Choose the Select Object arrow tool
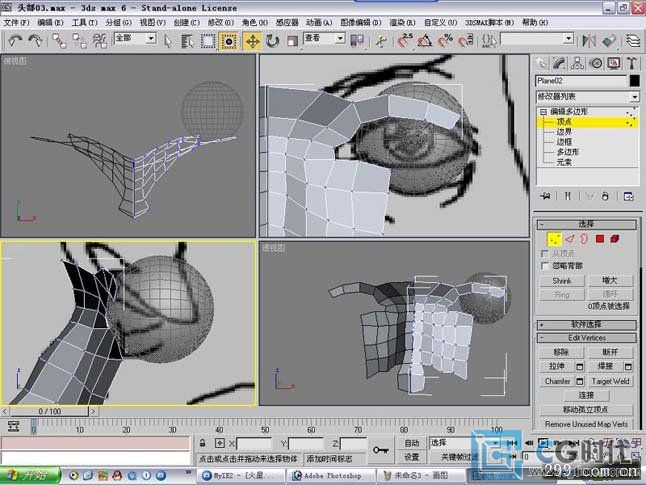This screenshot has width=646, height=485. (168, 40)
